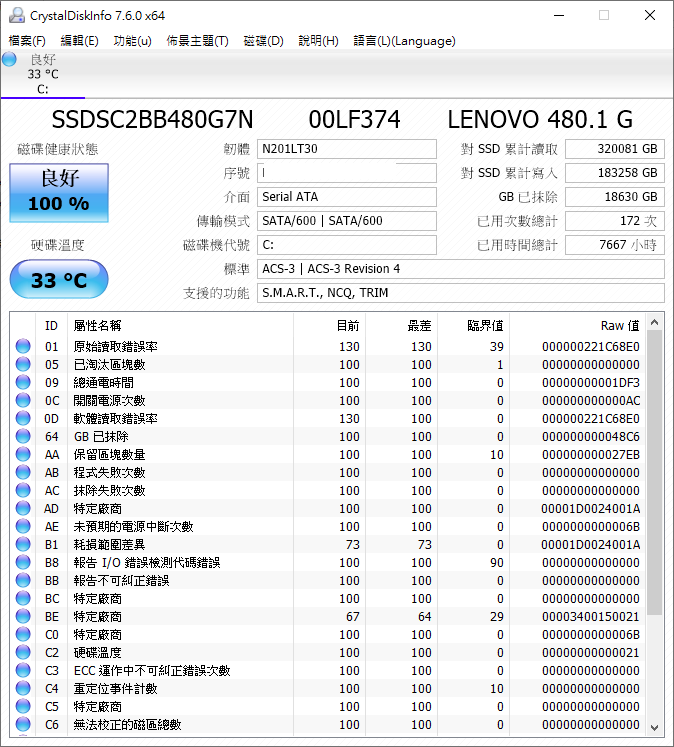The width and height of the screenshot is (674, 747).
Task: Open the 佈景主題(T) menu
Action: [x=197, y=41]
